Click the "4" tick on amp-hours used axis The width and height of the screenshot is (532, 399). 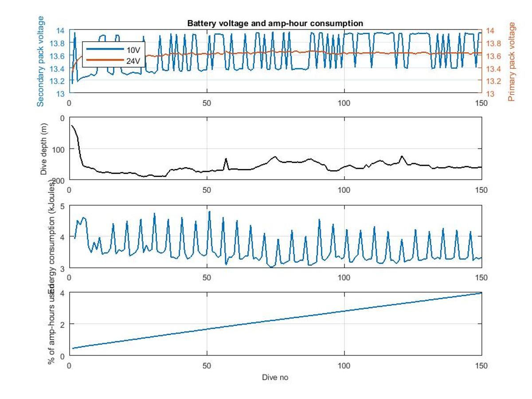click(x=63, y=293)
